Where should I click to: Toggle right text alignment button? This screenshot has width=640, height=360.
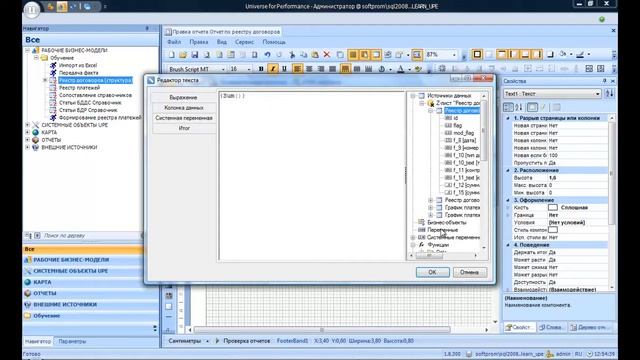pos(321,69)
